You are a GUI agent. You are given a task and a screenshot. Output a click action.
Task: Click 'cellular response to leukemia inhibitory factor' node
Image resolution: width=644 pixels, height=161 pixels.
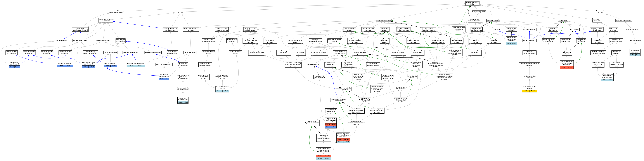(x=607, y=77)
